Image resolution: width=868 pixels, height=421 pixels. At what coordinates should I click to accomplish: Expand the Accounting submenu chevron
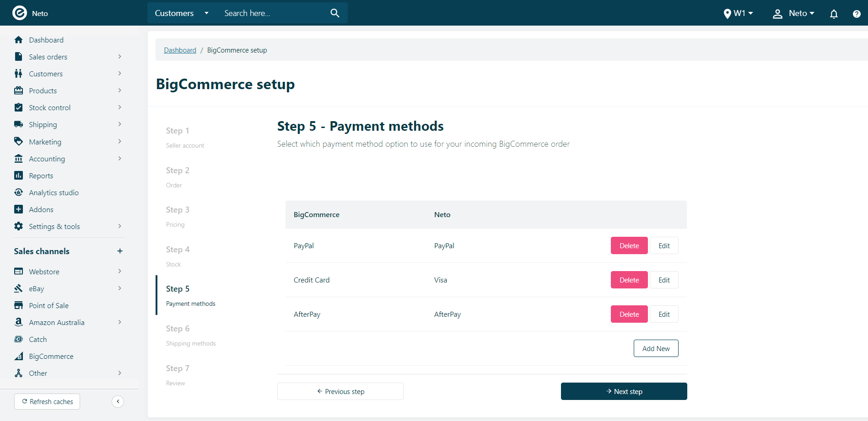click(120, 159)
